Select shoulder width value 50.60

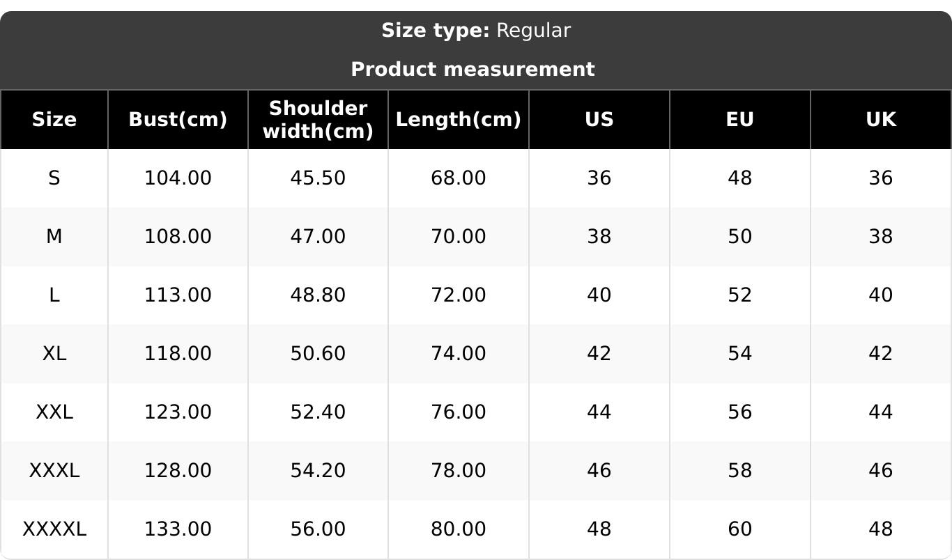tap(318, 354)
